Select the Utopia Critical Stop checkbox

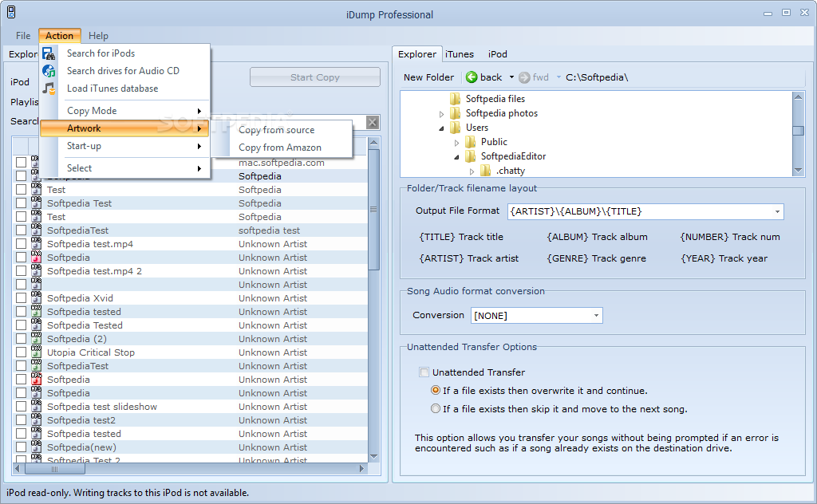coord(21,352)
